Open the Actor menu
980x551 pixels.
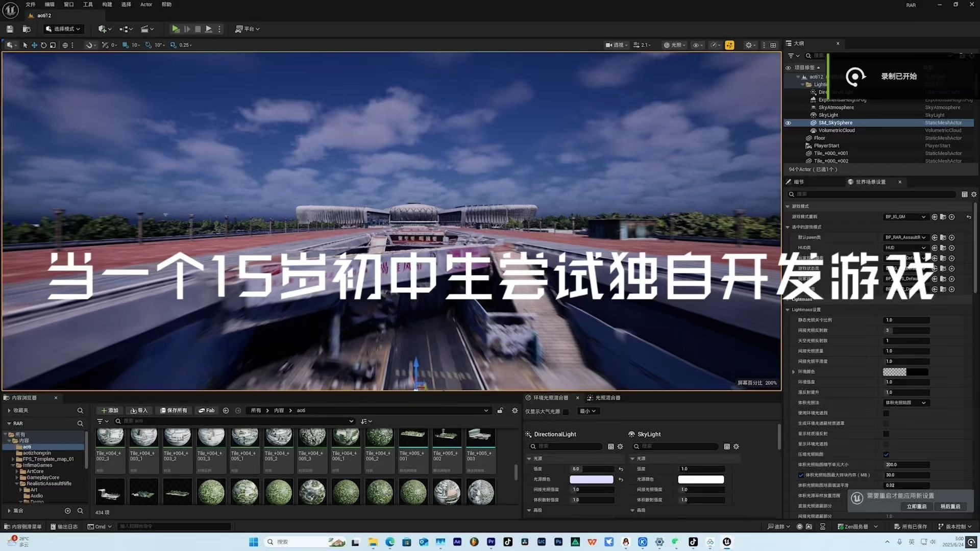click(x=146, y=5)
